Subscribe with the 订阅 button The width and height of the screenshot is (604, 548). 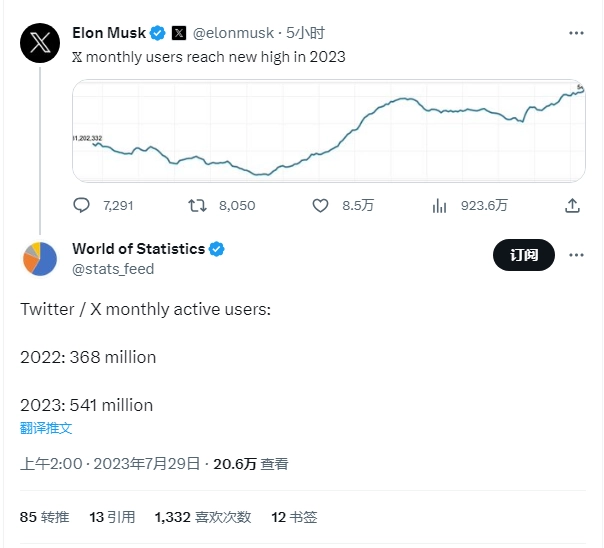click(523, 255)
